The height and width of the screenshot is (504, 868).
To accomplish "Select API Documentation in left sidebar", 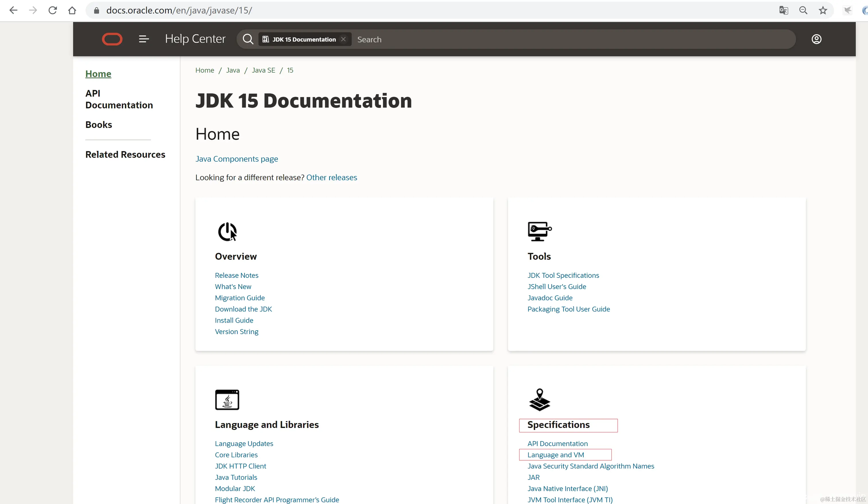I will (x=119, y=99).
